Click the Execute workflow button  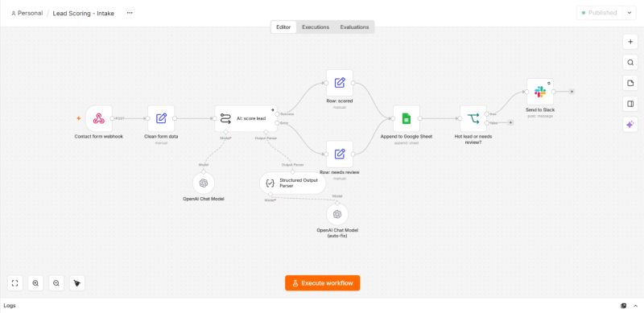click(x=323, y=283)
